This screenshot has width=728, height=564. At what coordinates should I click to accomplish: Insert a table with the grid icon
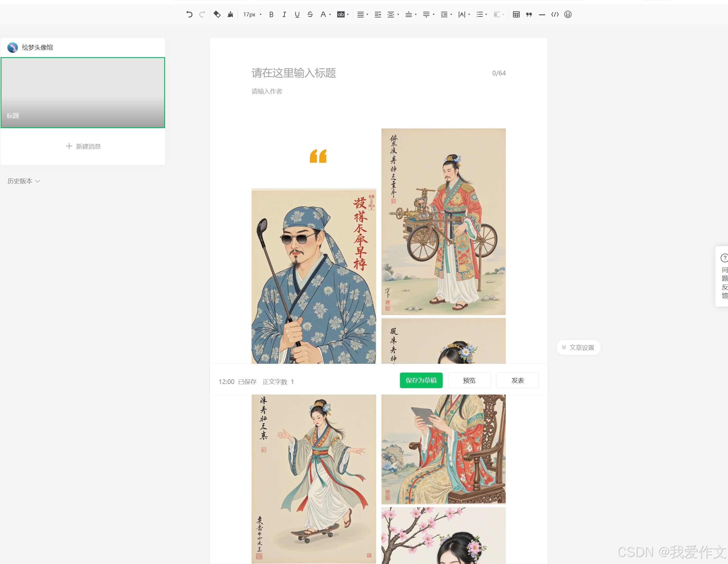click(x=516, y=14)
